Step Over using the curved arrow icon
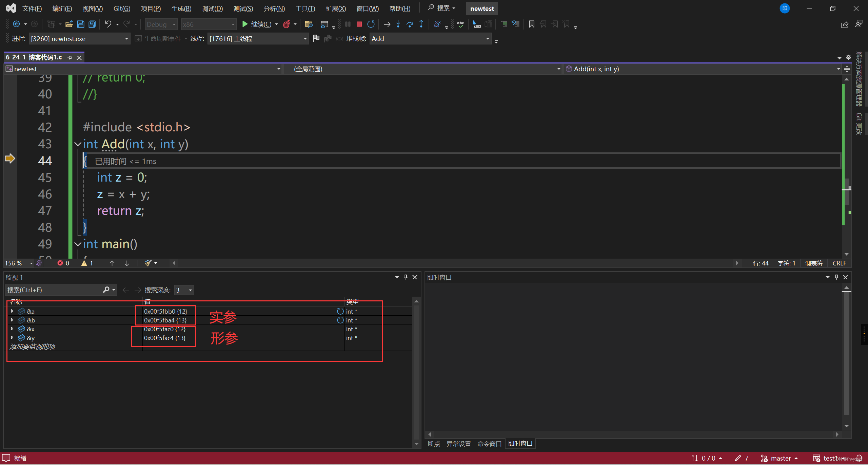868x465 pixels. 410,24
